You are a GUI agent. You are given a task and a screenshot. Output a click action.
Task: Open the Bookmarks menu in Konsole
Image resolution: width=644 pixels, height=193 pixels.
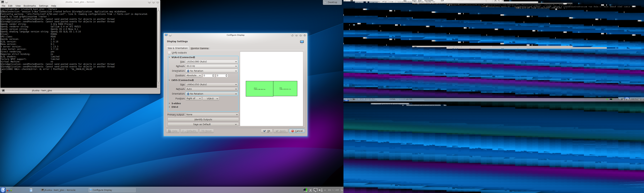(30, 6)
